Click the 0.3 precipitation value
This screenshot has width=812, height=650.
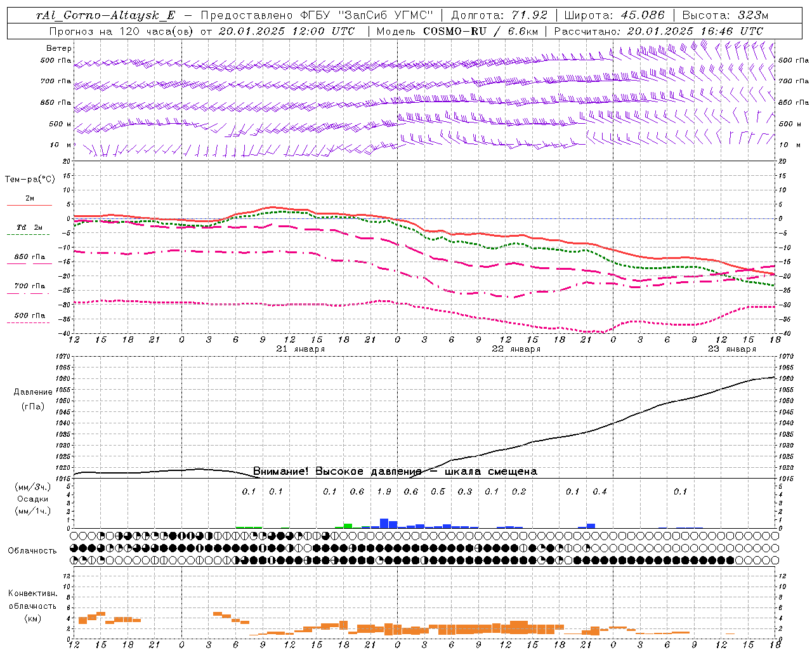click(x=465, y=492)
